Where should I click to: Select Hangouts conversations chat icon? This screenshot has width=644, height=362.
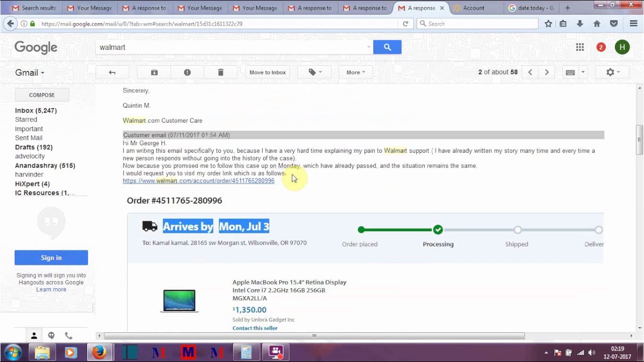pos(51,335)
